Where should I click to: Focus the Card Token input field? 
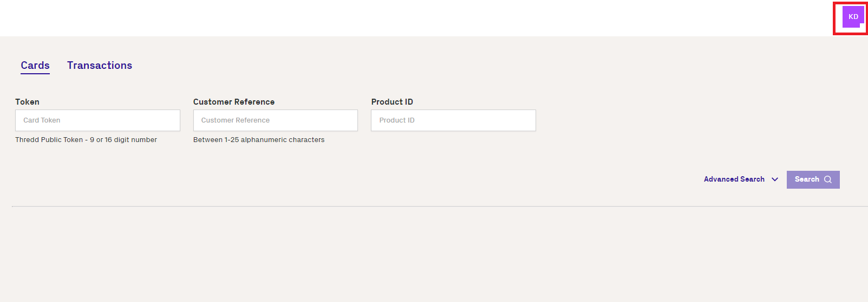coord(97,120)
